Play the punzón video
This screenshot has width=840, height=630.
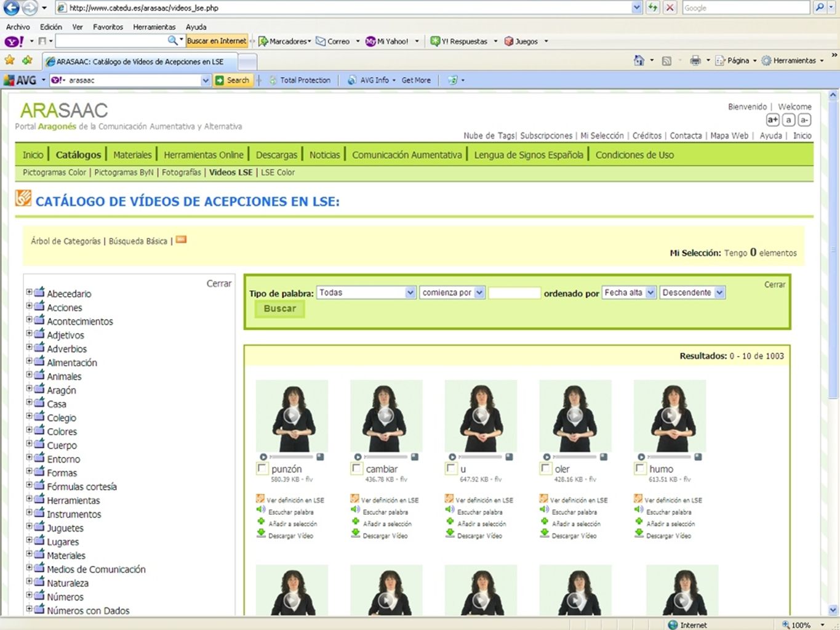point(292,416)
